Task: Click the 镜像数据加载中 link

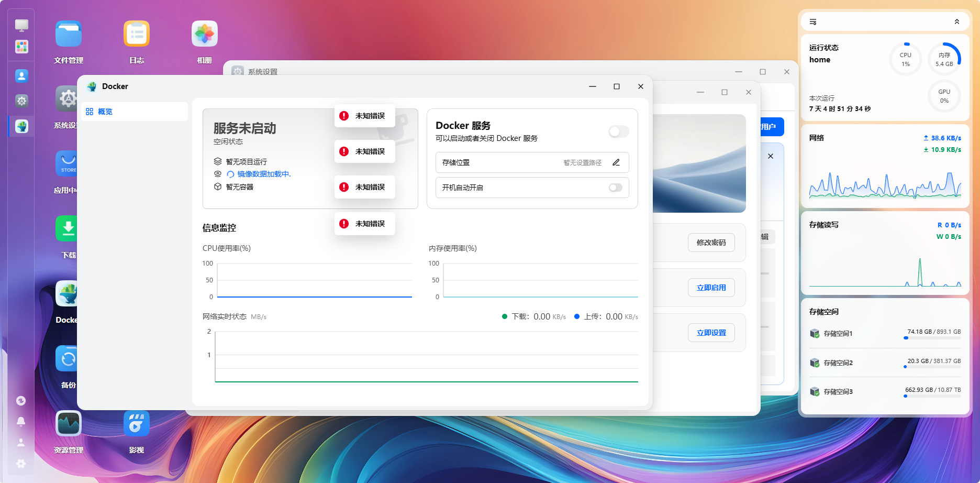Action: pos(263,174)
